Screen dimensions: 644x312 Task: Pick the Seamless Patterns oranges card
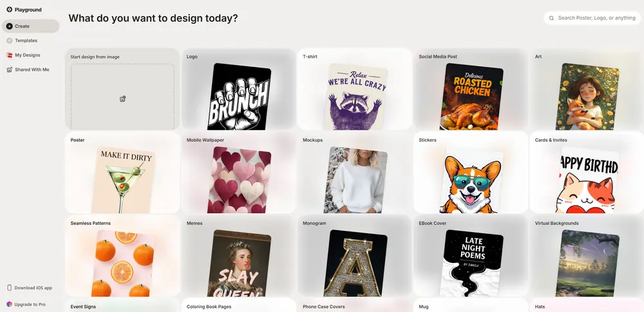(122, 257)
